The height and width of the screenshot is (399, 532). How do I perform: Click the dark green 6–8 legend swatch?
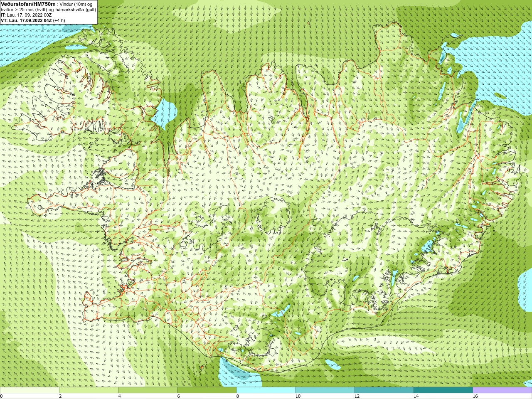[x=207, y=390]
